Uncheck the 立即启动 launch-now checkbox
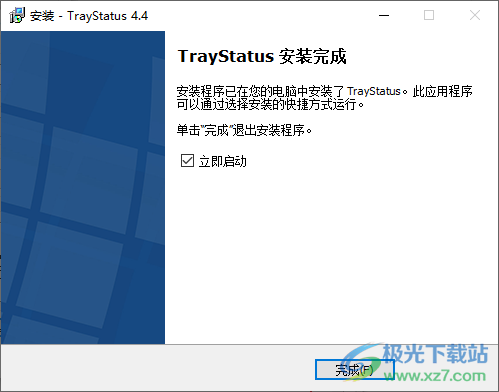This screenshot has height=392, width=499. pyautogui.click(x=187, y=161)
